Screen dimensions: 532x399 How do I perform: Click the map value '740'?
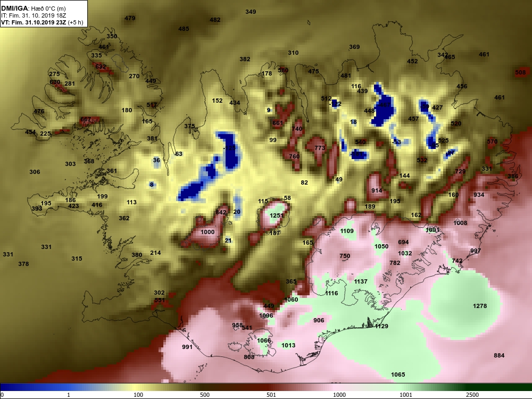[x=297, y=129]
